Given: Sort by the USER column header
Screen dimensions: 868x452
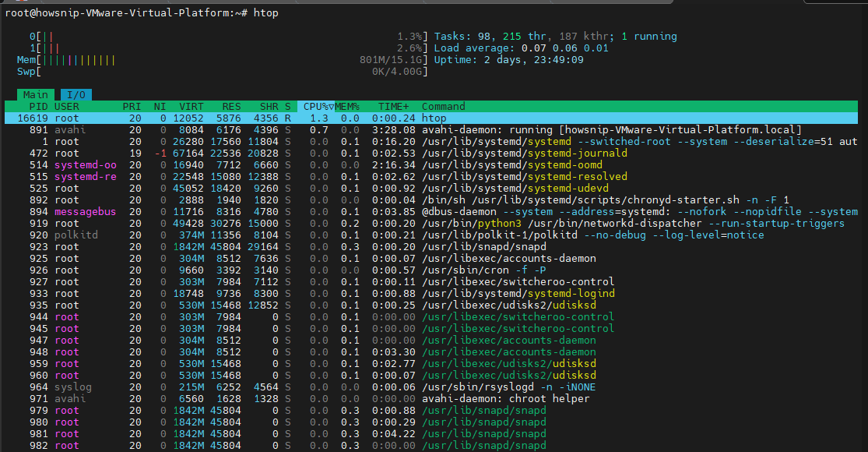Looking at the screenshot, I should [x=66, y=106].
